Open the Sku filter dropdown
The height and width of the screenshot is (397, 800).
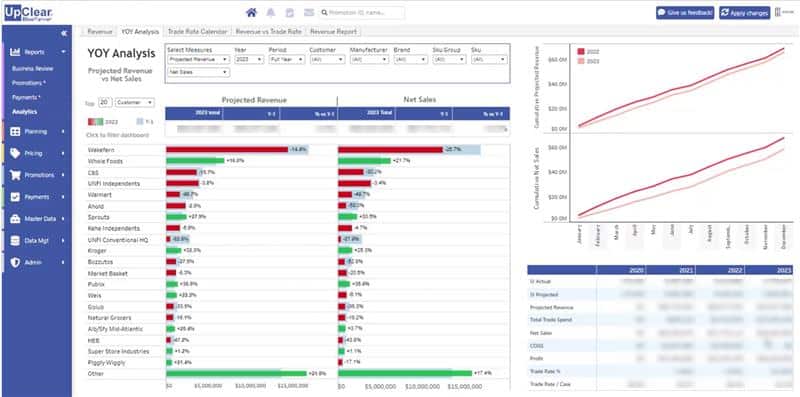coord(489,59)
